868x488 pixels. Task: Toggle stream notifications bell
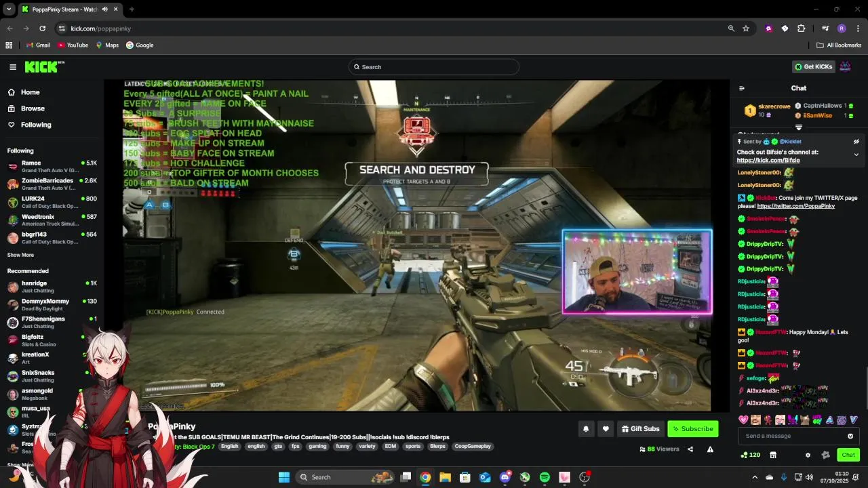point(586,428)
